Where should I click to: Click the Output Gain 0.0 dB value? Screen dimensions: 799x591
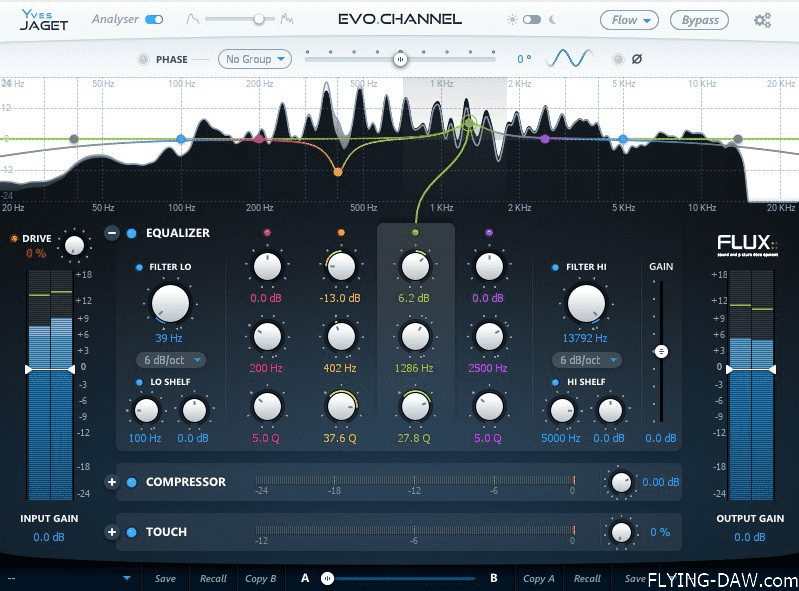click(x=750, y=537)
